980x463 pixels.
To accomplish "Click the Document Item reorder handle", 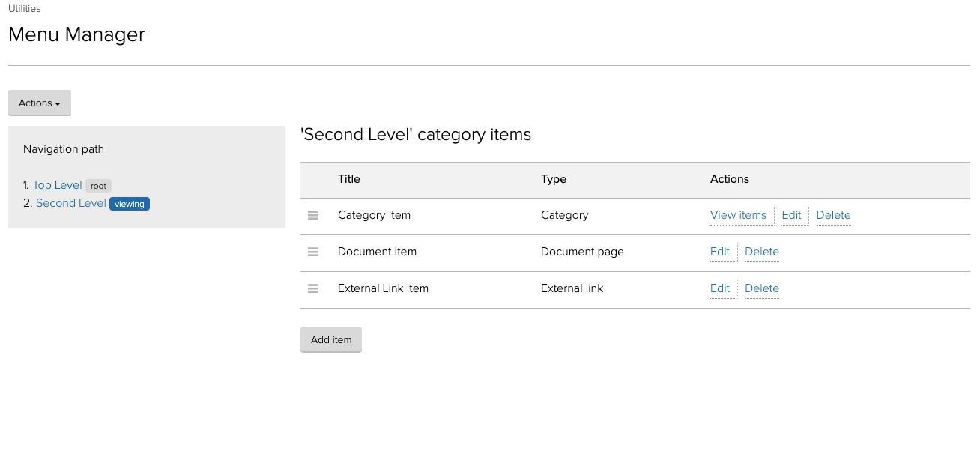I will (x=313, y=252).
